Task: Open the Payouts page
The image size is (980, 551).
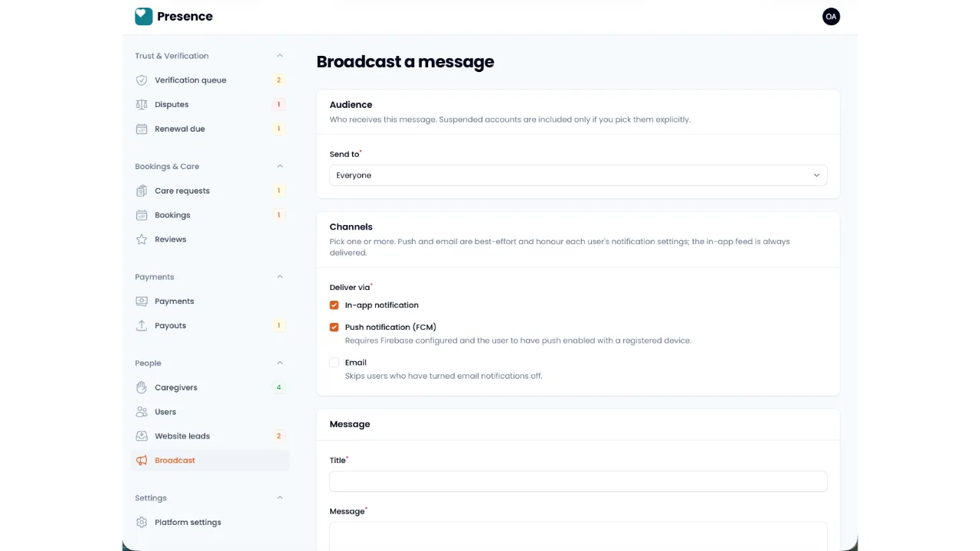Action: (x=210, y=326)
